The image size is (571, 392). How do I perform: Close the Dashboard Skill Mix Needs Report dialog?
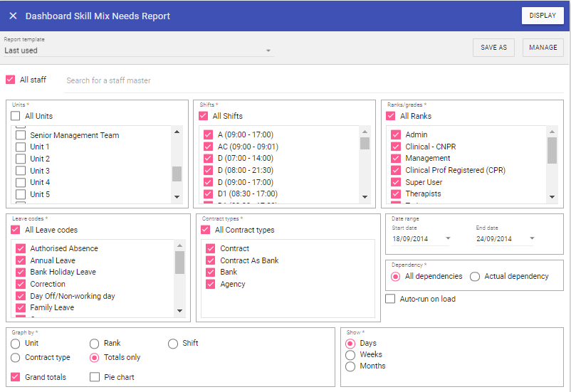tap(13, 16)
